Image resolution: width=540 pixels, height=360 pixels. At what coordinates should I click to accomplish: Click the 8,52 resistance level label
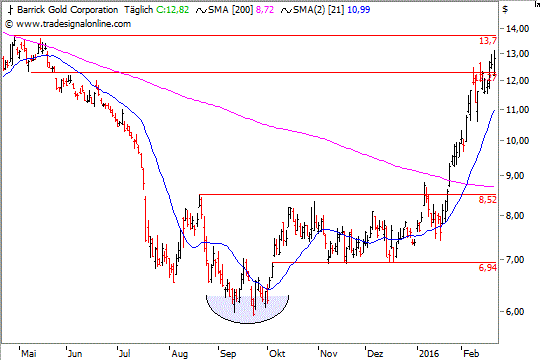tap(488, 199)
